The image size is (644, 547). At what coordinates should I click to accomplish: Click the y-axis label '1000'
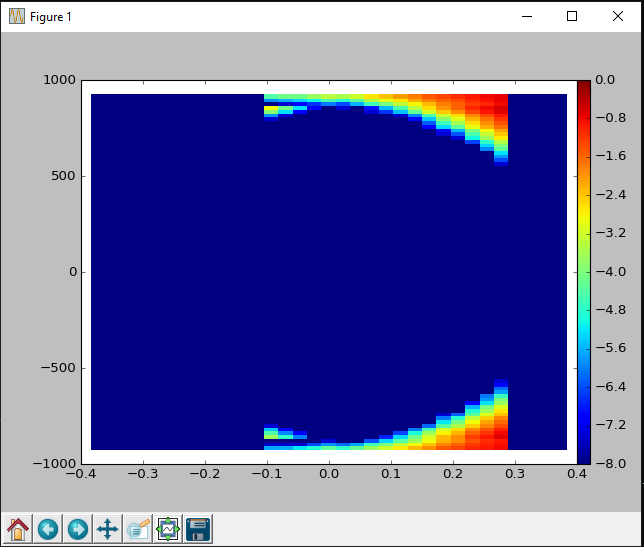pyautogui.click(x=60, y=80)
